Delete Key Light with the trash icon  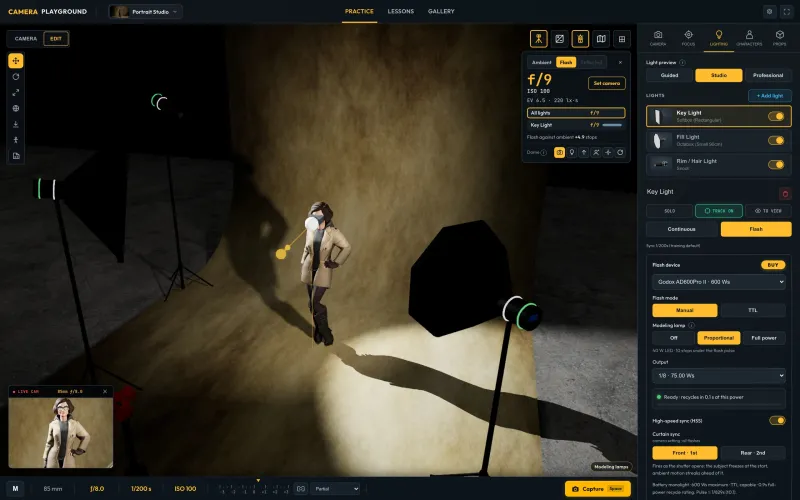click(785, 193)
